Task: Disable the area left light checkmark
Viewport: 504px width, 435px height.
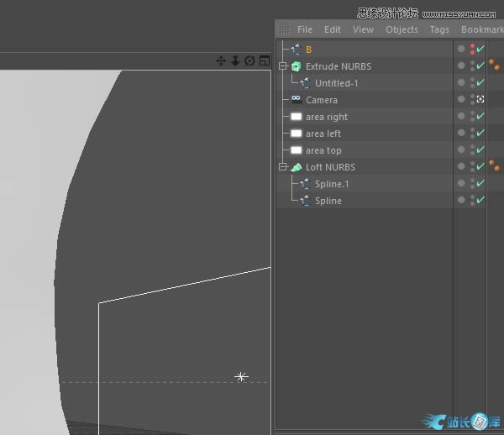Action: click(480, 133)
